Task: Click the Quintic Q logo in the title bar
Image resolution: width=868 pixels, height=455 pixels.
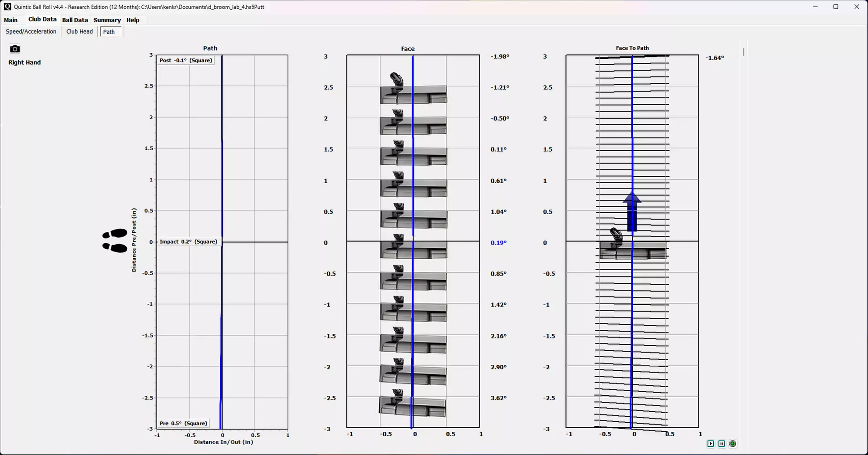Action: pyautogui.click(x=7, y=7)
